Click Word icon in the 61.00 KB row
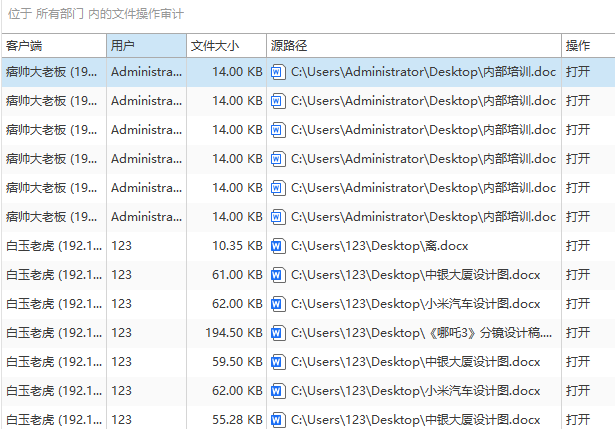The image size is (615, 429). tap(277, 275)
